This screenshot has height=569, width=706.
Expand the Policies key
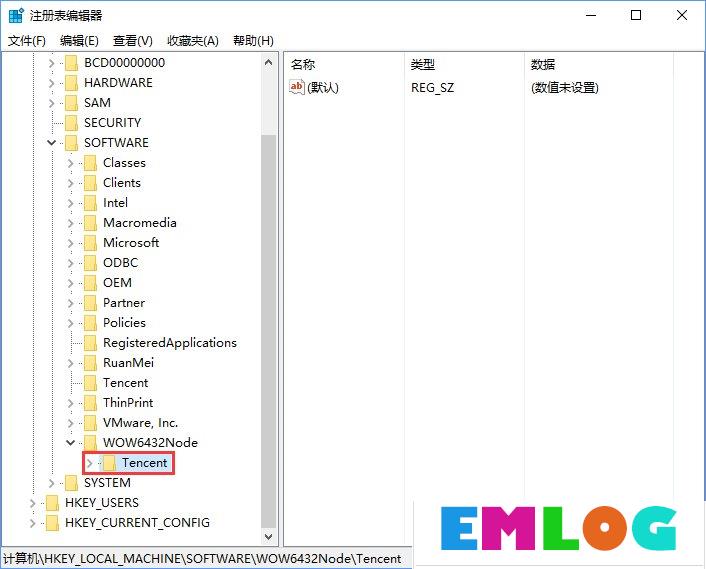click(x=70, y=323)
